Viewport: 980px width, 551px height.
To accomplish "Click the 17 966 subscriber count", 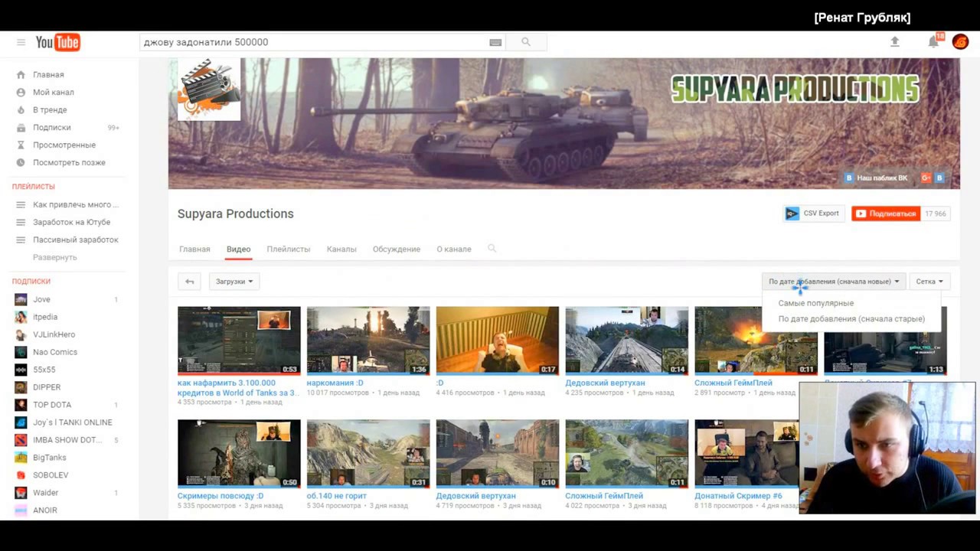I will click(935, 214).
